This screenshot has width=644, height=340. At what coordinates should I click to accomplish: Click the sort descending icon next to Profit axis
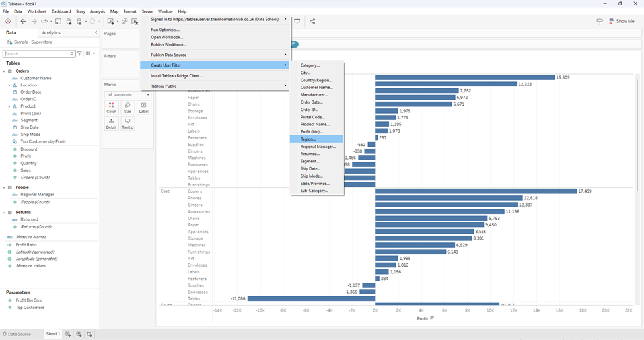[x=432, y=318]
